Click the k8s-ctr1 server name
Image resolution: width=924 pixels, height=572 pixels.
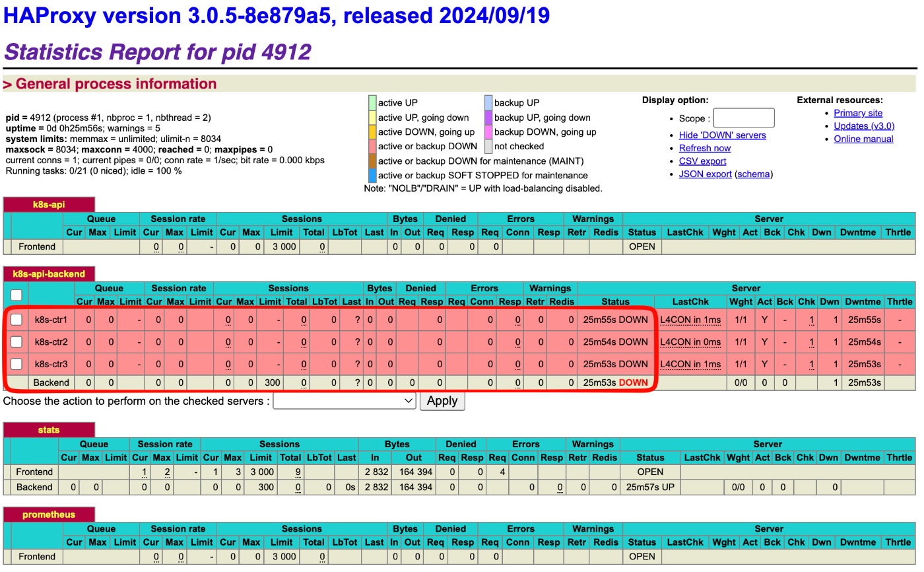pyautogui.click(x=51, y=320)
